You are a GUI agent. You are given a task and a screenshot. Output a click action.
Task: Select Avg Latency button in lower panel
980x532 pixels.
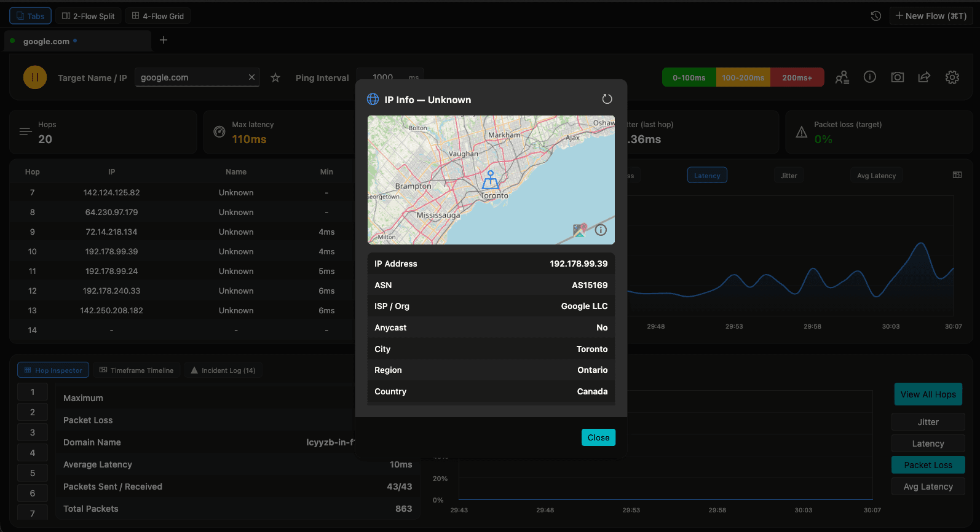[x=928, y=487]
